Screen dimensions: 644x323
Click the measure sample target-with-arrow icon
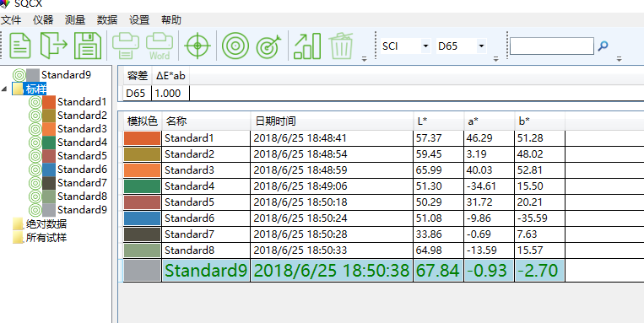click(269, 46)
